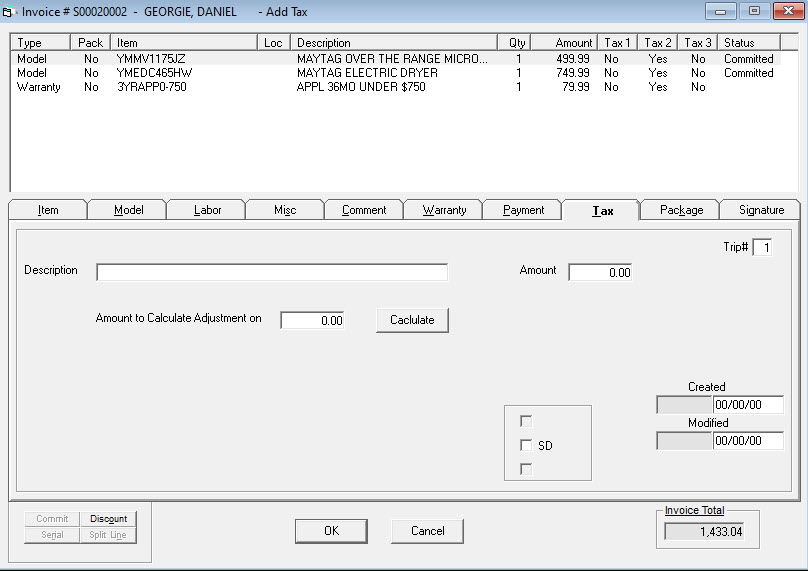Click Committed status of the dryer row

(749, 73)
